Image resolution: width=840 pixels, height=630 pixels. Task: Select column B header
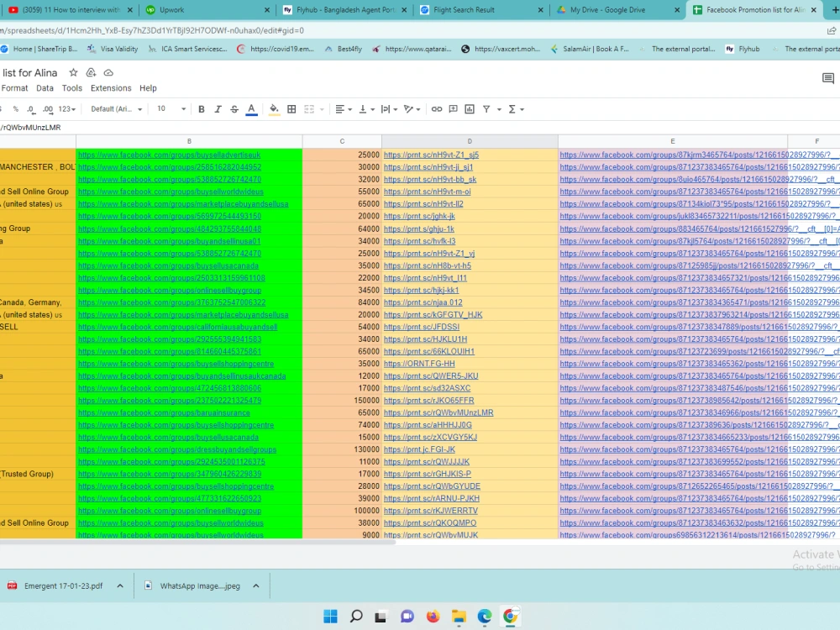click(x=189, y=141)
